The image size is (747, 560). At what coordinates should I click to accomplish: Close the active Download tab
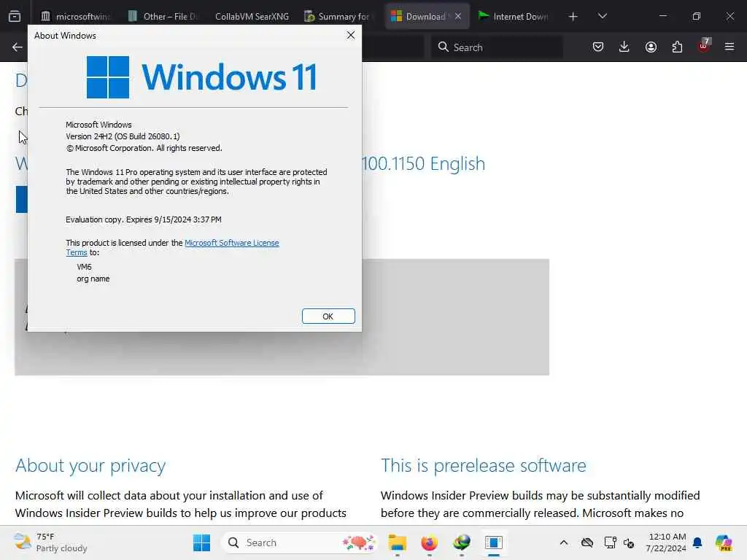point(458,16)
